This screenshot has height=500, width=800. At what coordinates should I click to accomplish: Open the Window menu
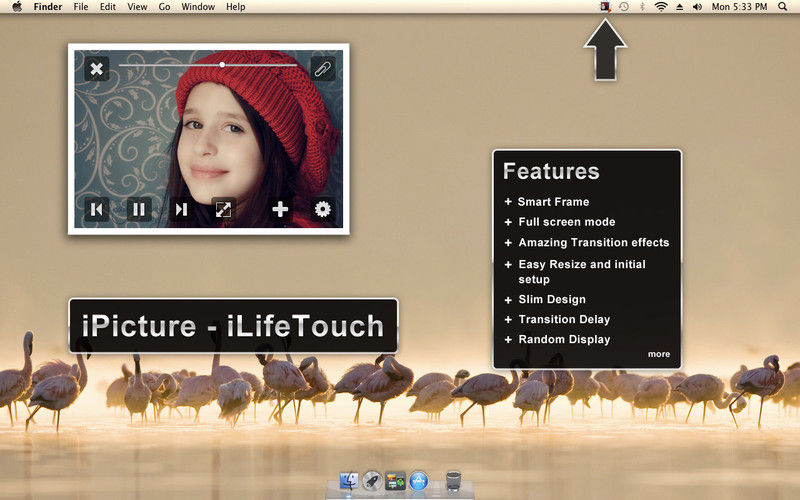[198, 7]
